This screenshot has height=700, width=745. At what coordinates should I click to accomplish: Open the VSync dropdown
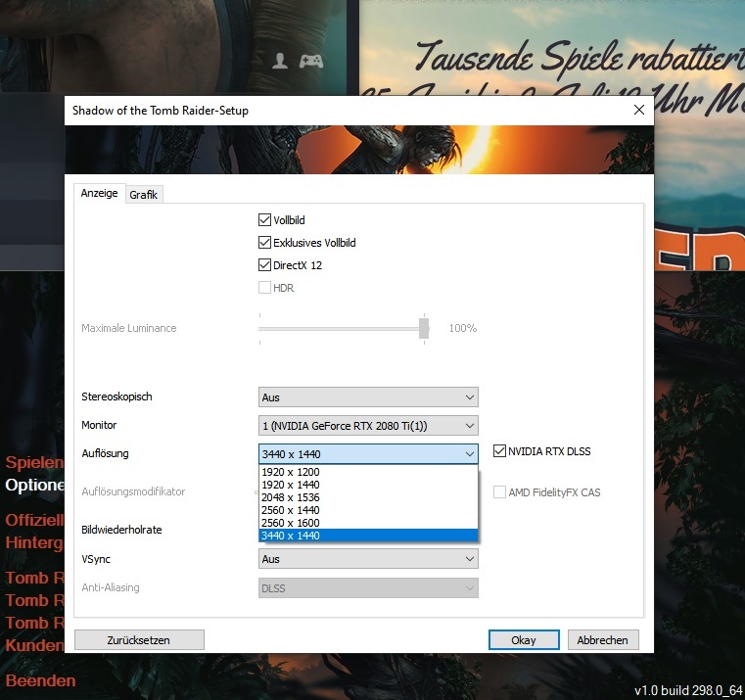[368, 559]
